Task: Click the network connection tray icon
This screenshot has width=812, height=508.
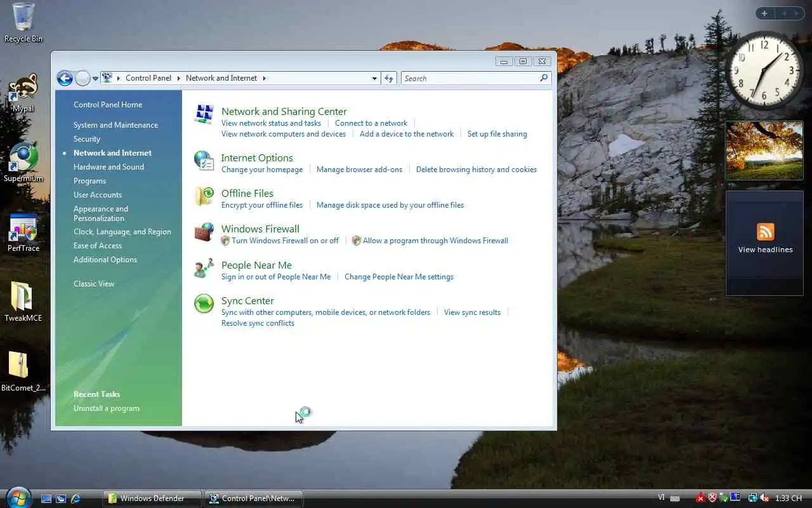Action: click(x=752, y=498)
